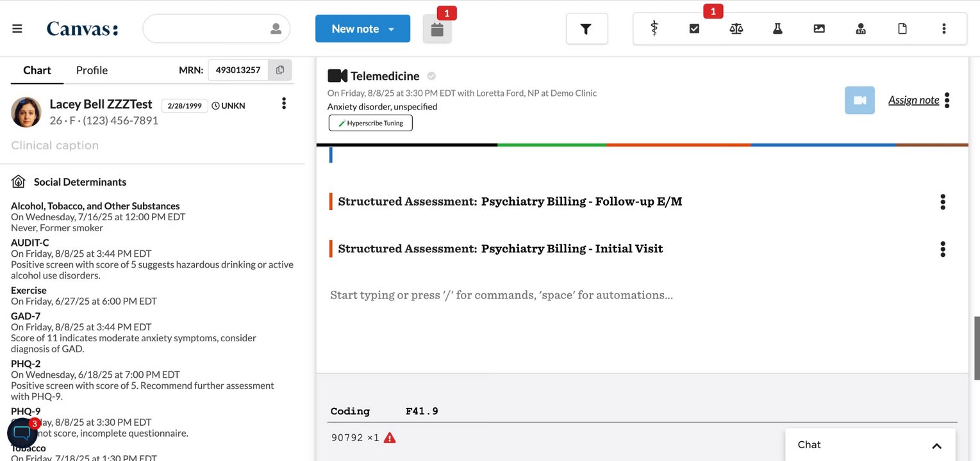
Task: Switch to the Profile tab
Action: 92,70
